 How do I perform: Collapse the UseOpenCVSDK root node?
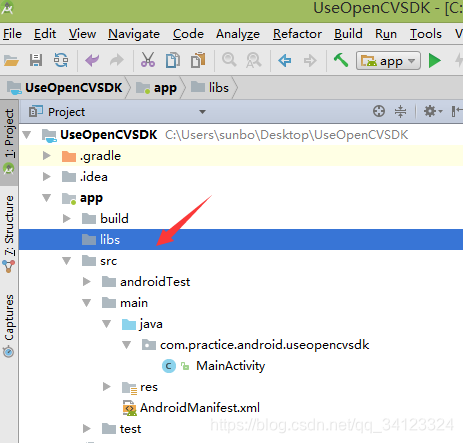pos(27,135)
